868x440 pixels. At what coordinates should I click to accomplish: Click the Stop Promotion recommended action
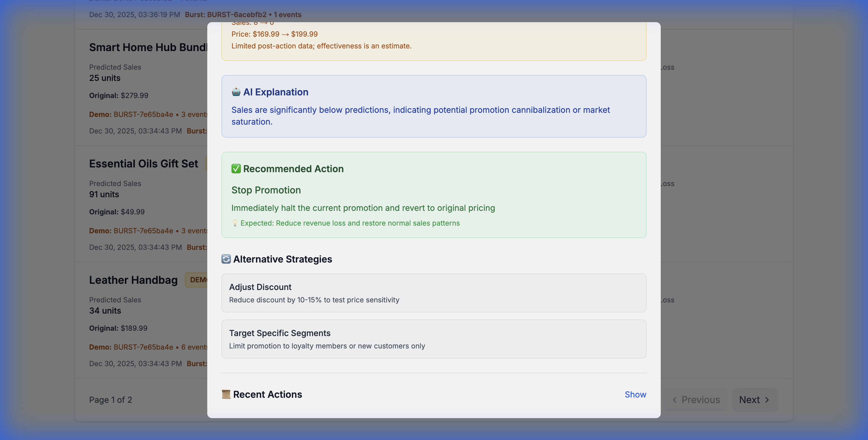[x=266, y=190]
